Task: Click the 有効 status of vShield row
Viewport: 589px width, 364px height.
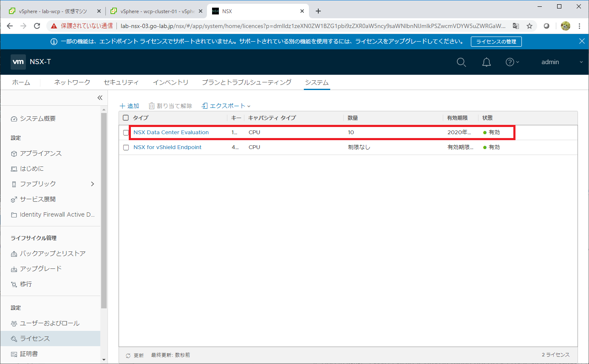Action: pyautogui.click(x=491, y=147)
